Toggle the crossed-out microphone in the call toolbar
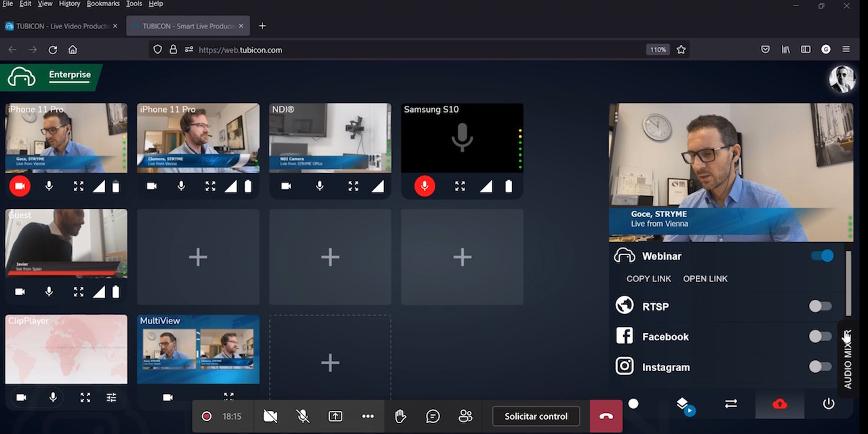This screenshot has height=434, width=868. click(x=303, y=416)
